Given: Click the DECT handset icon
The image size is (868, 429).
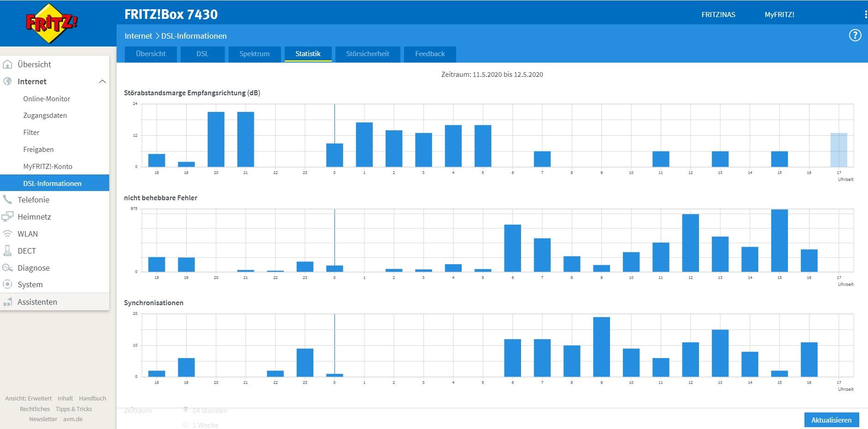Looking at the screenshot, I should coord(7,250).
